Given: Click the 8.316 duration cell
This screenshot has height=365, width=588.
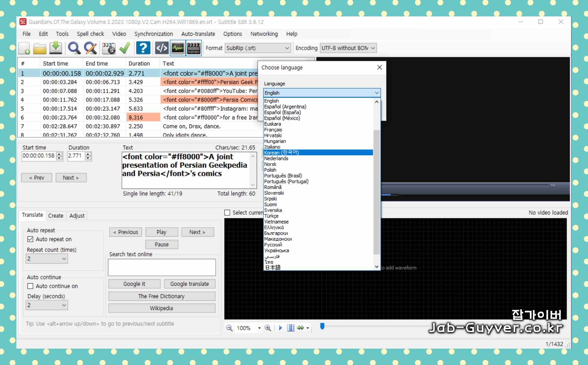Looking at the screenshot, I should pyautogui.click(x=143, y=118).
